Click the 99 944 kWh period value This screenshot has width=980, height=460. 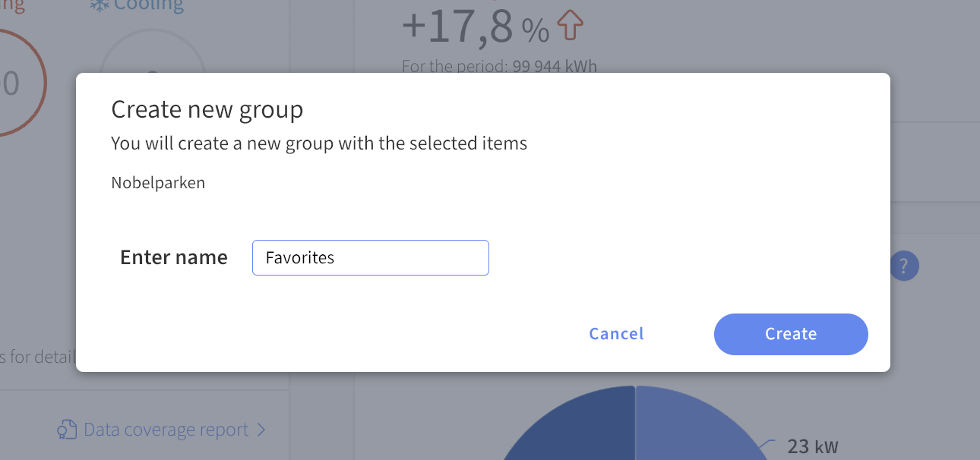(x=555, y=66)
